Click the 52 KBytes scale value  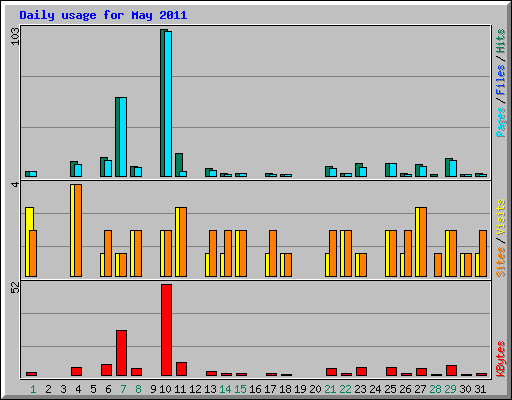[15, 288]
